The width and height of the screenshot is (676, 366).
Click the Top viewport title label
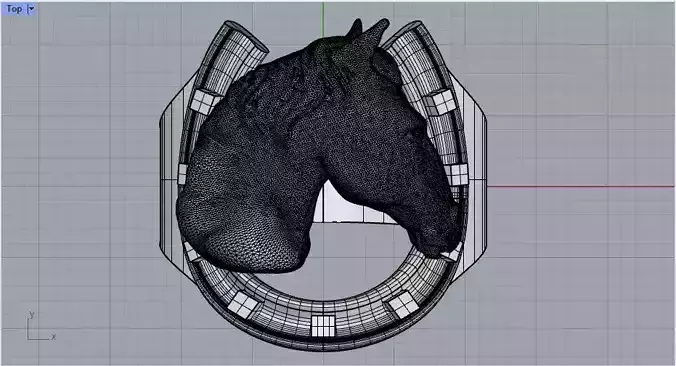tap(14, 9)
